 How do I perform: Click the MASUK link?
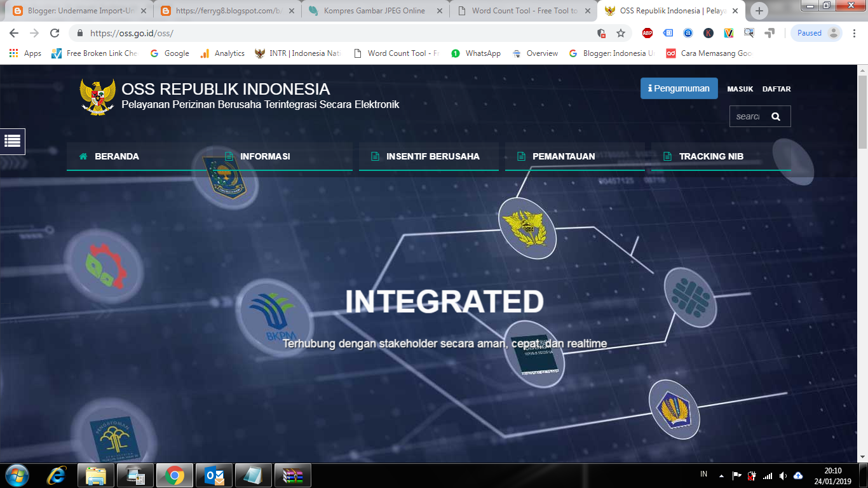(x=740, y=89)
